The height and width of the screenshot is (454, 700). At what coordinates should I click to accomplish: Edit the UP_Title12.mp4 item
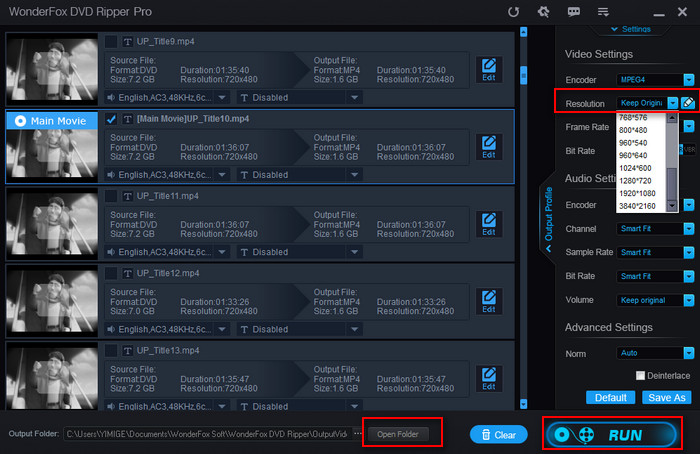click(x=489, y=301)
